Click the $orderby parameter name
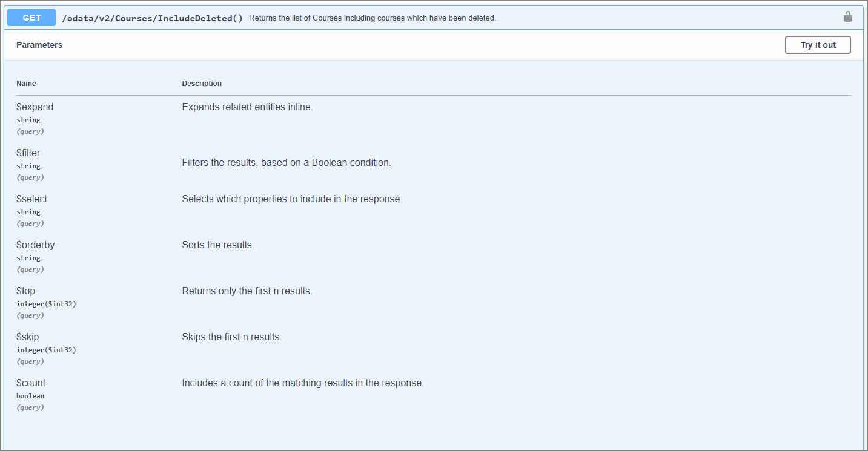The height and width of the screenshot is (451, 868). 36,245
